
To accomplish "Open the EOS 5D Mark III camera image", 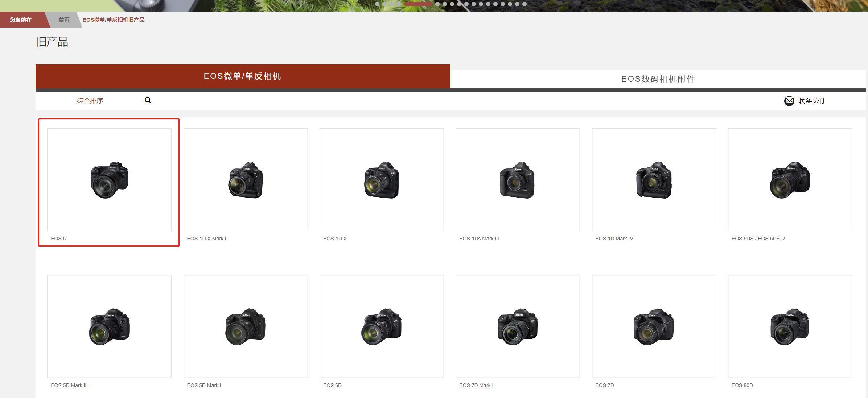I will [109, 326].
